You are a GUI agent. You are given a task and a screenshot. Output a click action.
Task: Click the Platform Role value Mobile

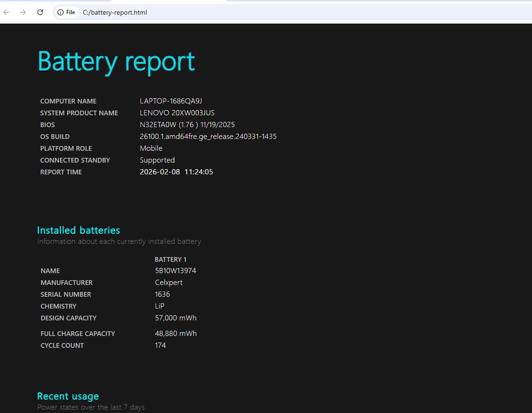(151, 148)
